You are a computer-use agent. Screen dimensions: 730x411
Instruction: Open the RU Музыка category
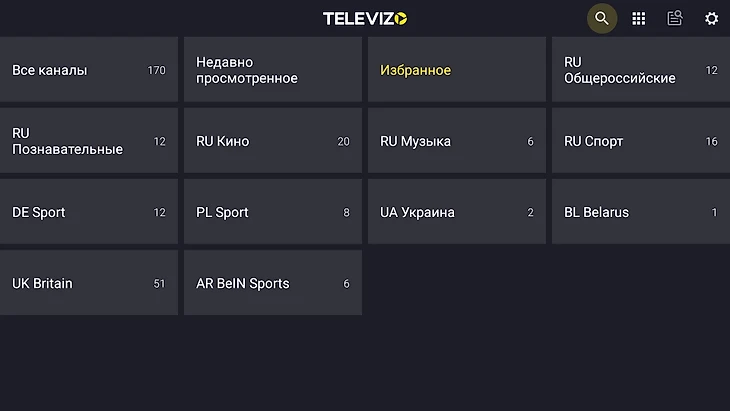456,141
